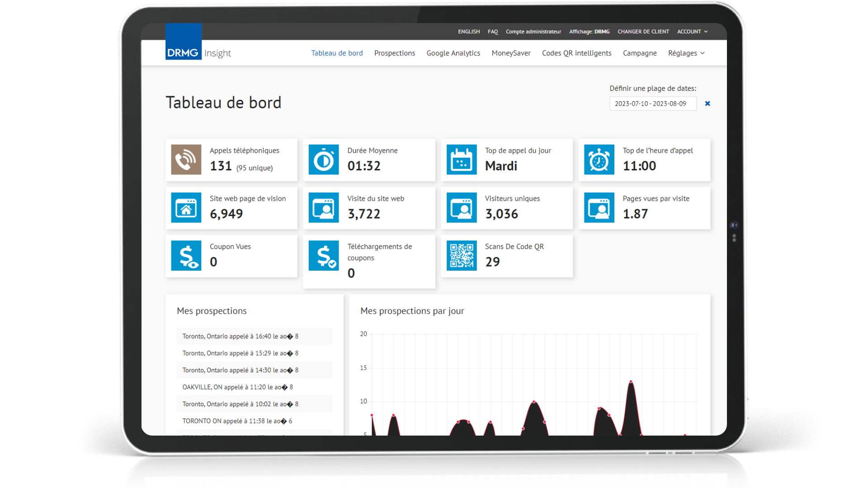
Task: Switch language to ENGLISH
Action: [469, 32]
